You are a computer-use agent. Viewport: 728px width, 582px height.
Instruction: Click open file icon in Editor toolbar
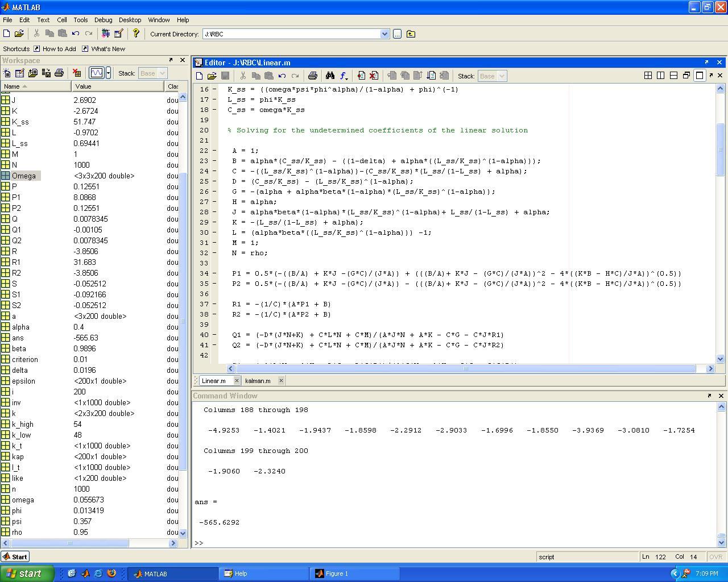click(x=212, y=76)
